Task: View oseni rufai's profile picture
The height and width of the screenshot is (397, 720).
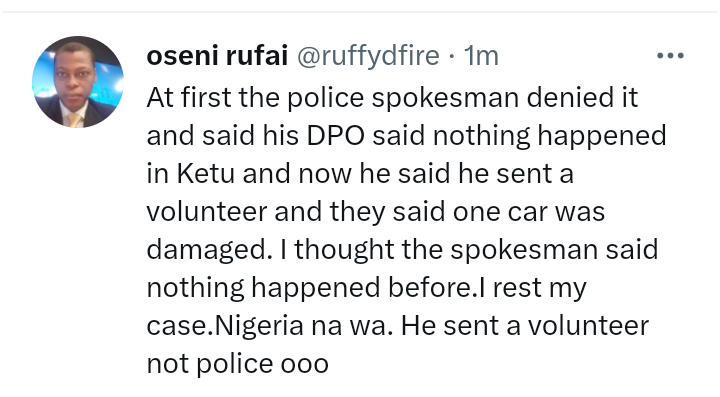Action: pyautogui.click(x=78, y=82)
